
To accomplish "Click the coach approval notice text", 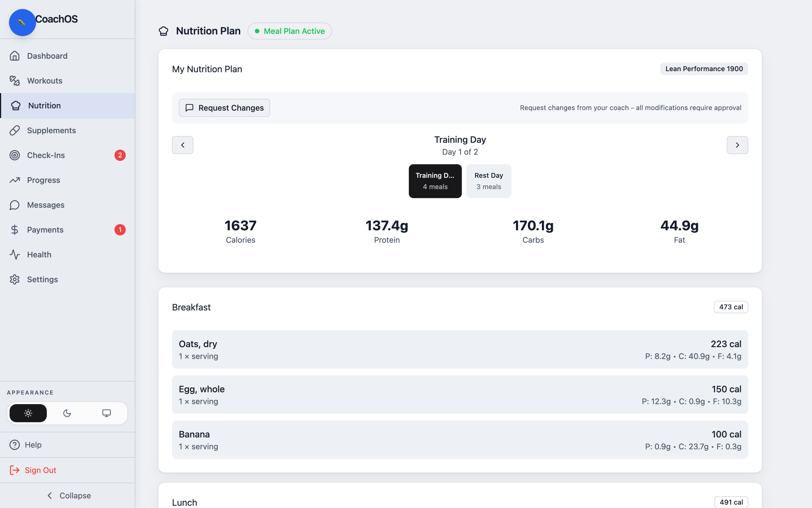I will pos(630,108).
